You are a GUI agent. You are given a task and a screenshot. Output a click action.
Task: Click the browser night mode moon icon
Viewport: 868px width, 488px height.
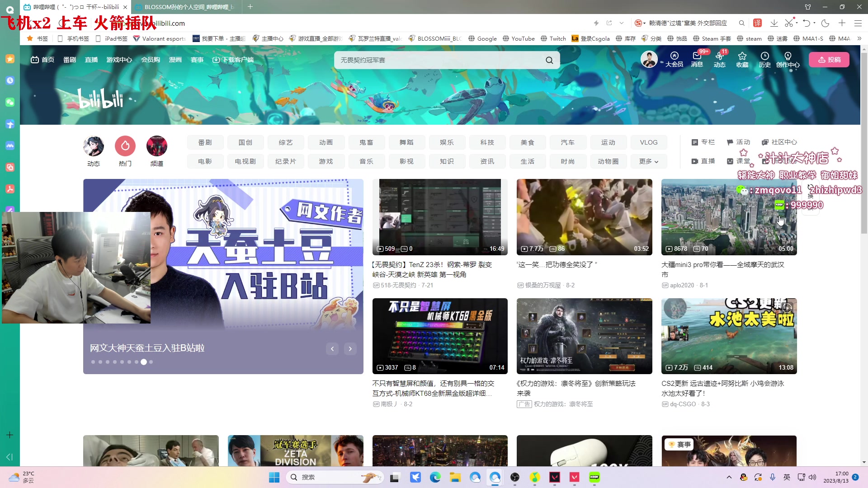826,23
